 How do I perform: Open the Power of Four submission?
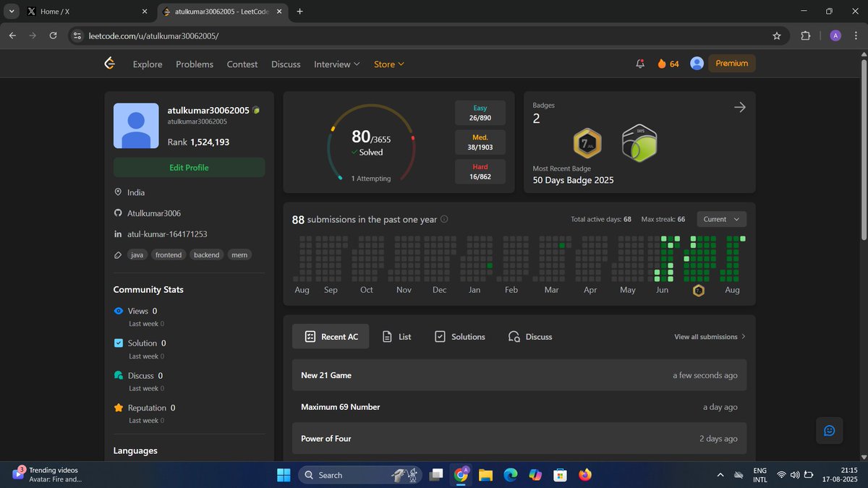(519, 439)
